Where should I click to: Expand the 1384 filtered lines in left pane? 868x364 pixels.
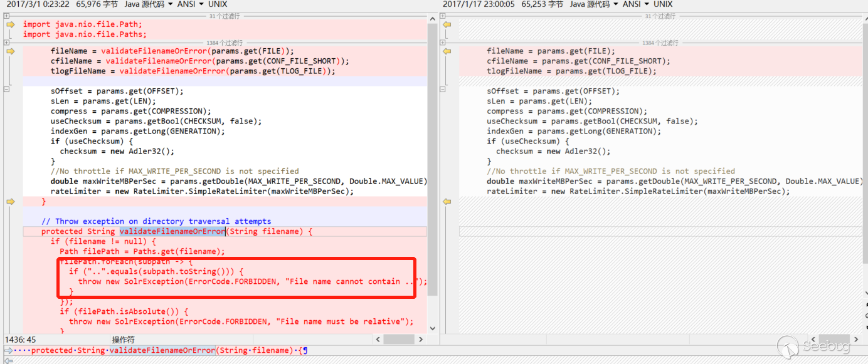click(x=6, y=43)
